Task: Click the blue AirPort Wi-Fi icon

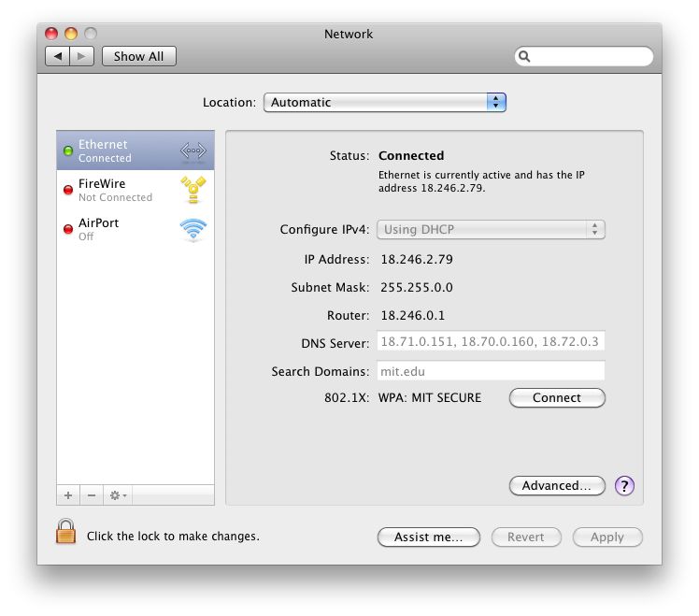Action: click(193, 229)
